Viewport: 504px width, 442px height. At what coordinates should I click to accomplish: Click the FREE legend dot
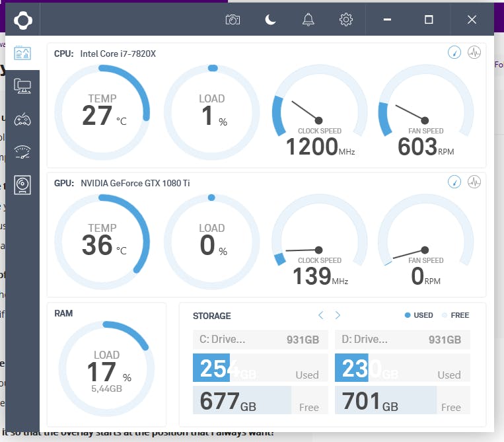point(445,315)
